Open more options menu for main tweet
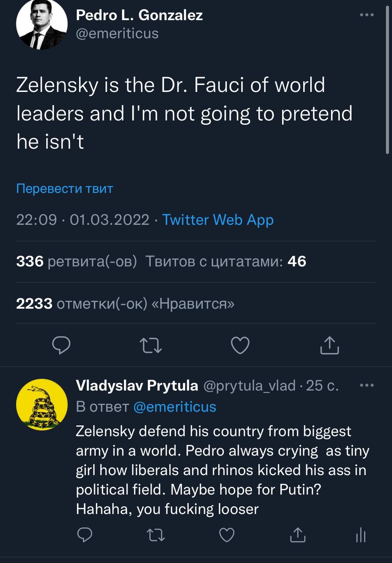Image resolution: width=392 pixels, height=563 pixels. click(x=367, y=15)
